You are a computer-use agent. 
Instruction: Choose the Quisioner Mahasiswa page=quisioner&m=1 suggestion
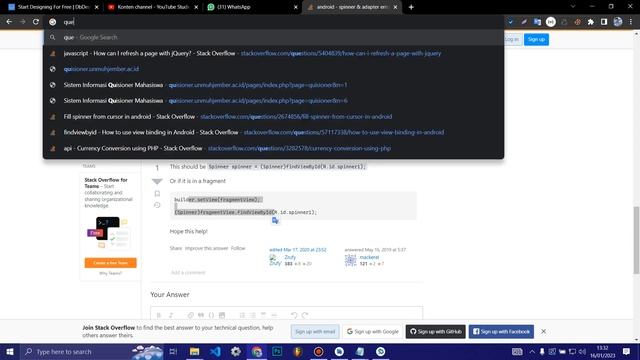[273, 85]
